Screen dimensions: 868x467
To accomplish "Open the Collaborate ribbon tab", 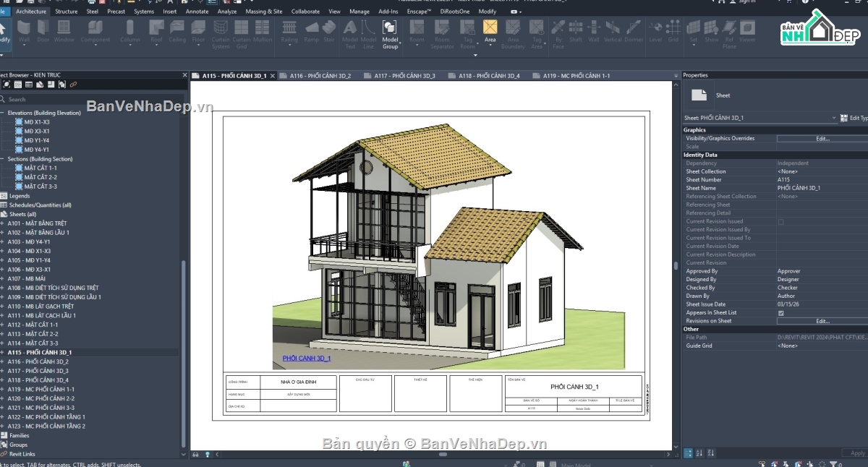I will tap(305, 12).
